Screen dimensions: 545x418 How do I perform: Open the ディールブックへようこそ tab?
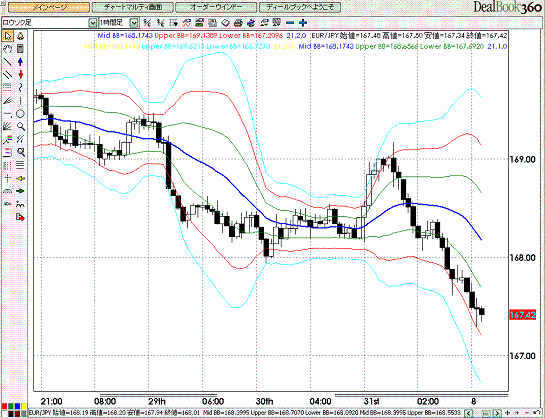(300, 7)
